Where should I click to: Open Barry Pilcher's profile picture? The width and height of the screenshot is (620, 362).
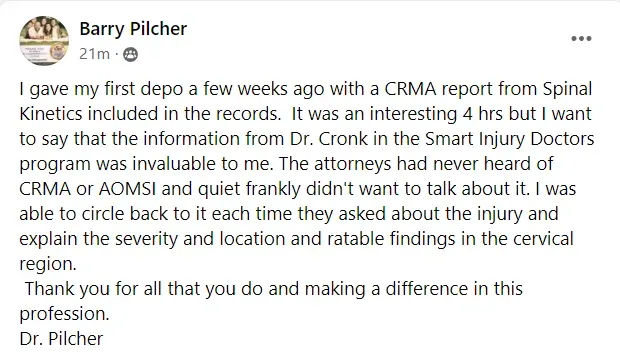44,40
